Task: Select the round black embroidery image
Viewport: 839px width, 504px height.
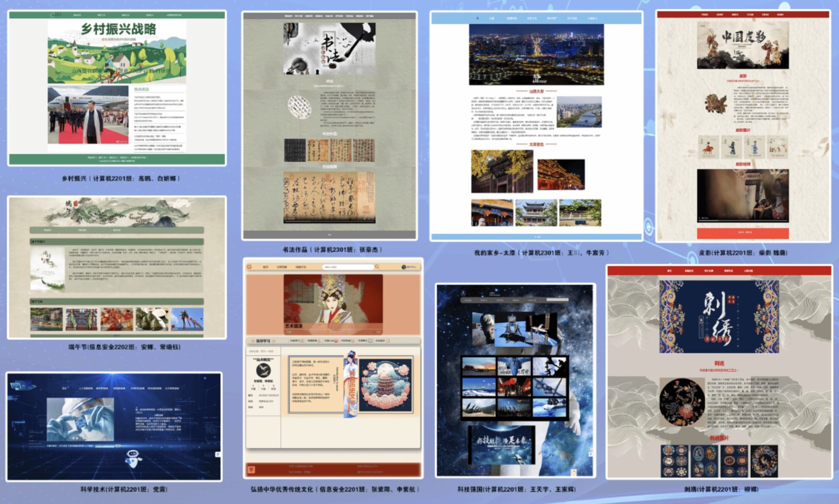Action: [x=682, y=402]
